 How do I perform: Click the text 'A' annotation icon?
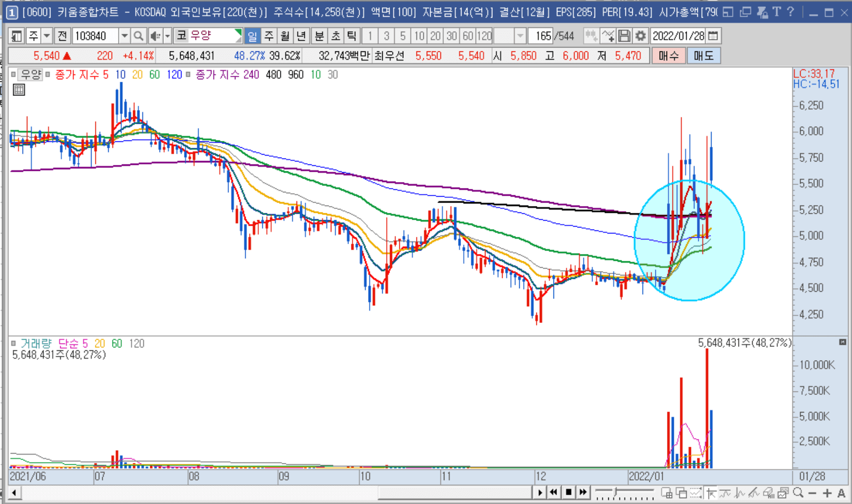(841, 493)
